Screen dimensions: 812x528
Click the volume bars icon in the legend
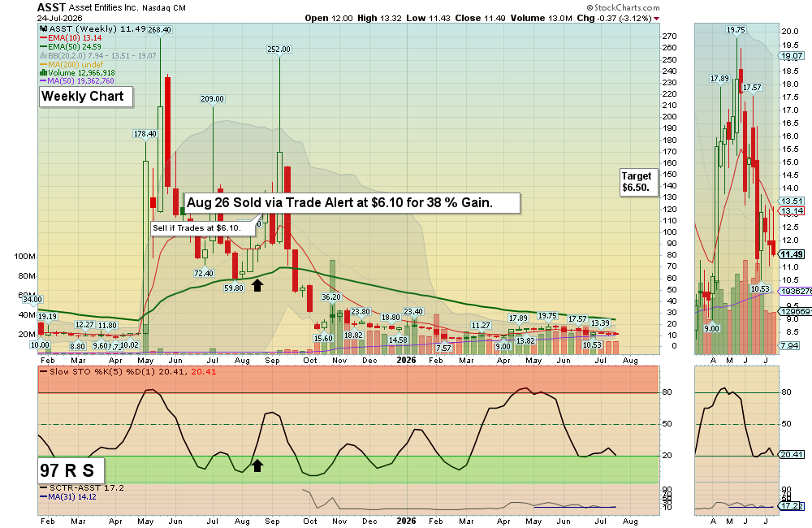(44, 72)
